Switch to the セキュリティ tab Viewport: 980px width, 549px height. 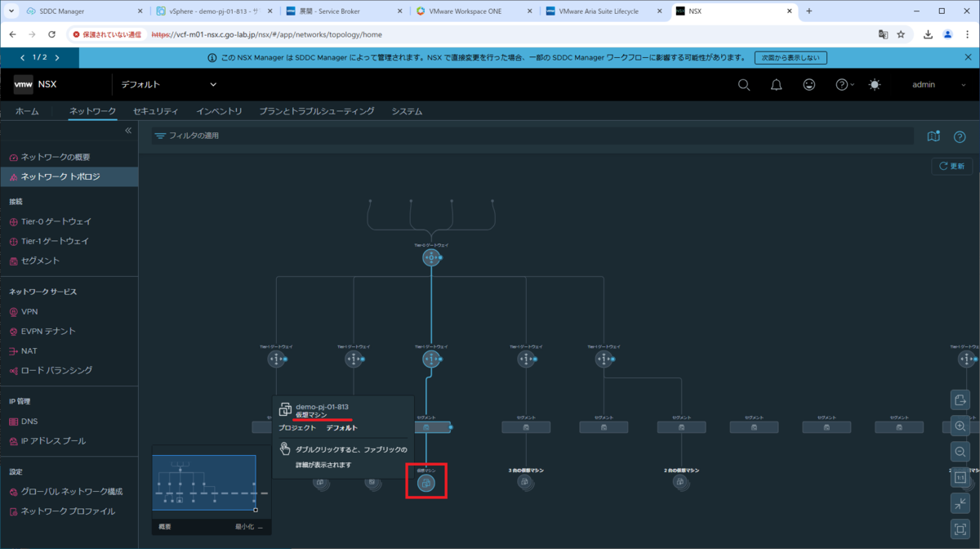point(156,111)
